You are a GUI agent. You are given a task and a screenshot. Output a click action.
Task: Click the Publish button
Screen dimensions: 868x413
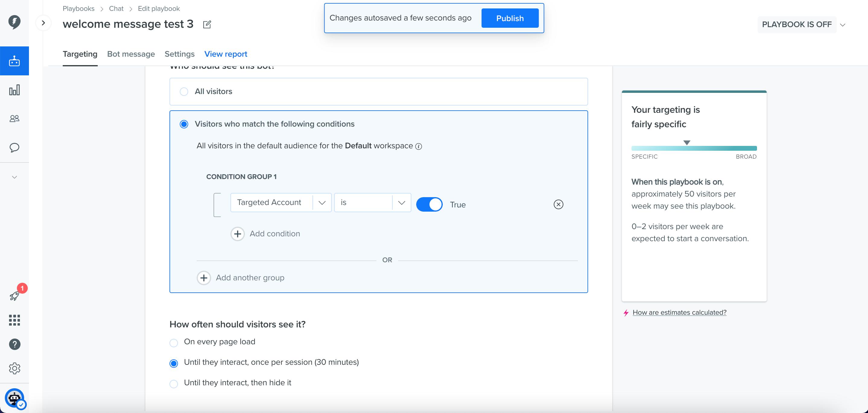point(510,18)
